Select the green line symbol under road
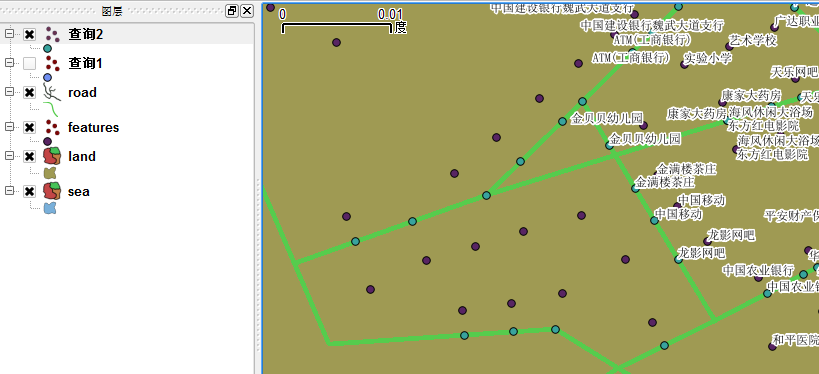 tap(50, 109)
